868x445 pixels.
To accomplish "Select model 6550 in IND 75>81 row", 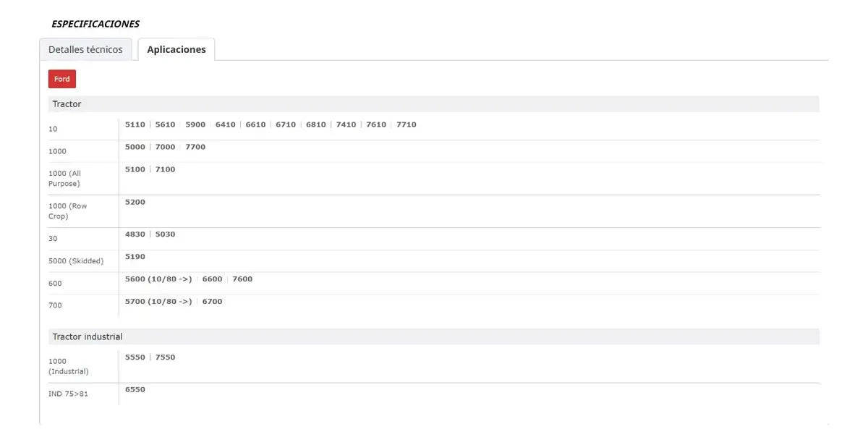I will 135,390.
